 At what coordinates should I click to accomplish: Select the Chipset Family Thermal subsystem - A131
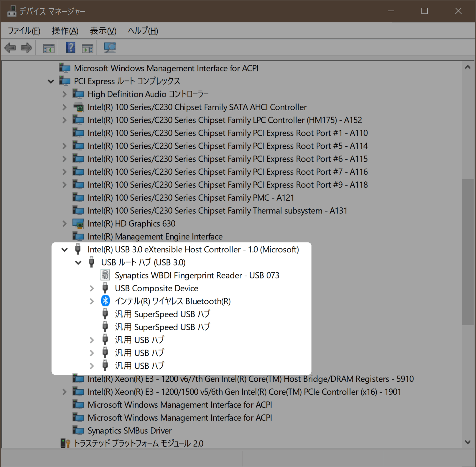pos(217,211)
